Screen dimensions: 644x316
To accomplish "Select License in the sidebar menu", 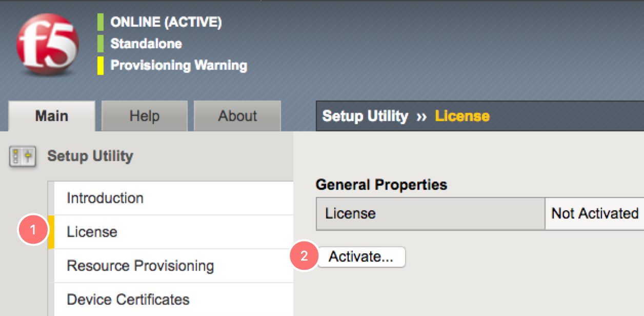I will 92,232.
